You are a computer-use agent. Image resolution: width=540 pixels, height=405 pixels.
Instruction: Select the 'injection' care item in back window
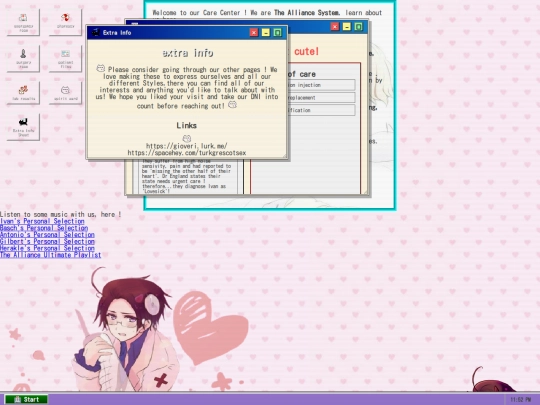coord(321,85)
